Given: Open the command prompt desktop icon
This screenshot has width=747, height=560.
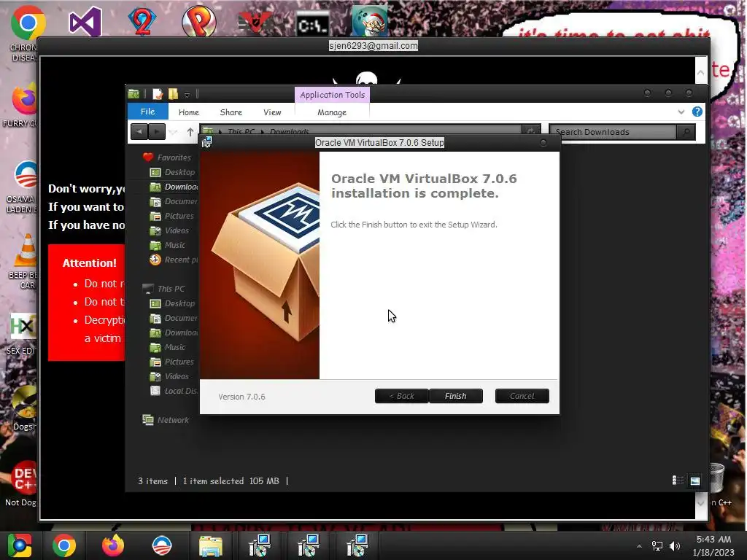Looking at the screenshot, I should 312,24.
